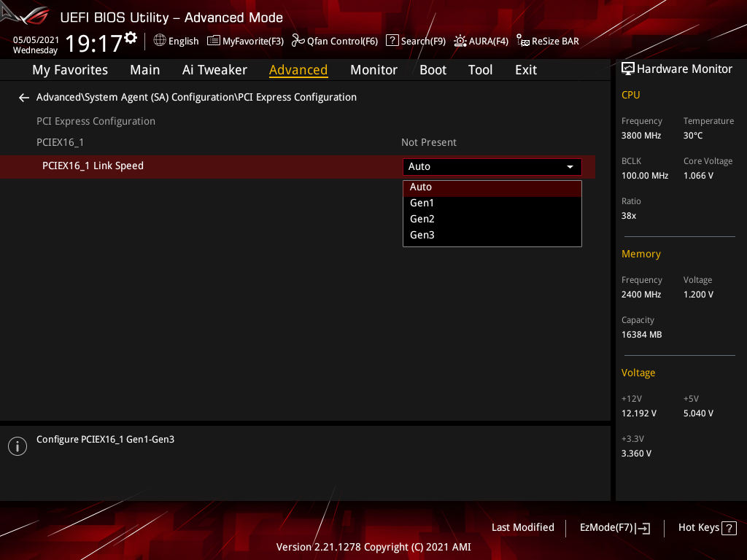Click Memory frequency value 2400 MHz
Viewport: 747px width, 560px height.
pos(641,295)
